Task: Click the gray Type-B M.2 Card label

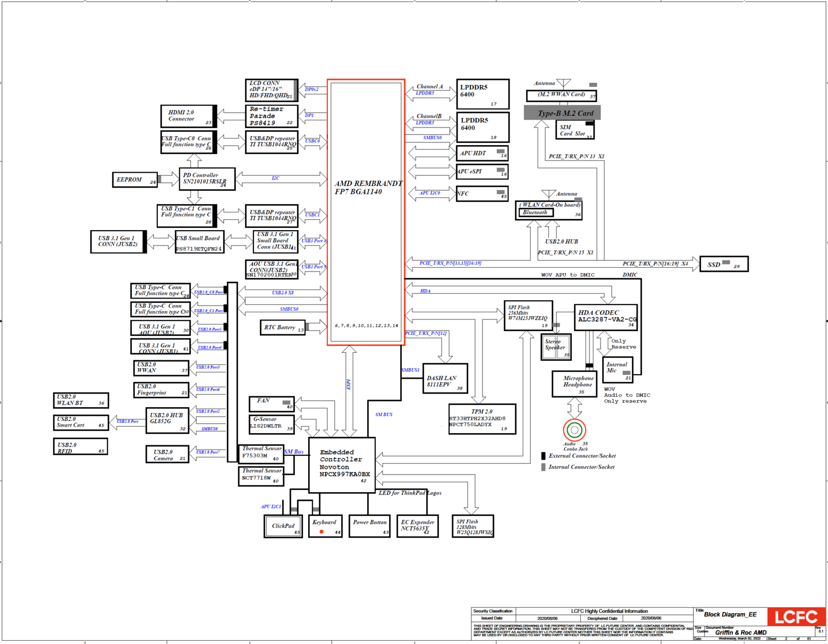Action: tap(562, 113)
